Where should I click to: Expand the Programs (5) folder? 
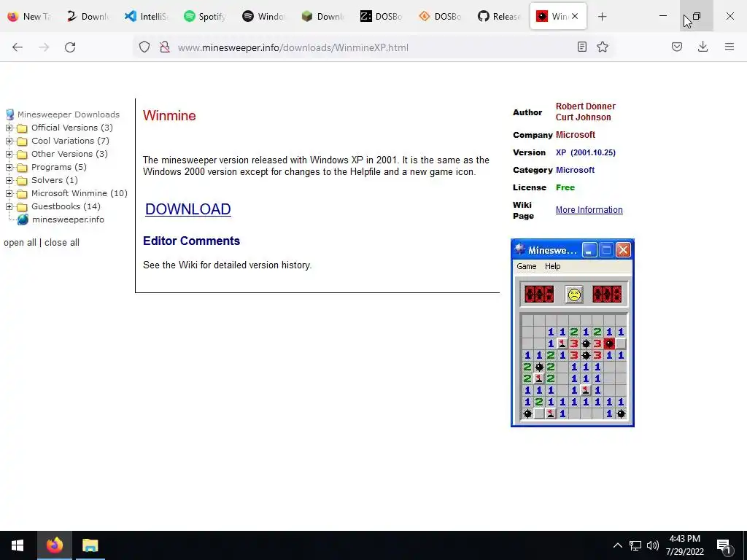pos(9,167)
